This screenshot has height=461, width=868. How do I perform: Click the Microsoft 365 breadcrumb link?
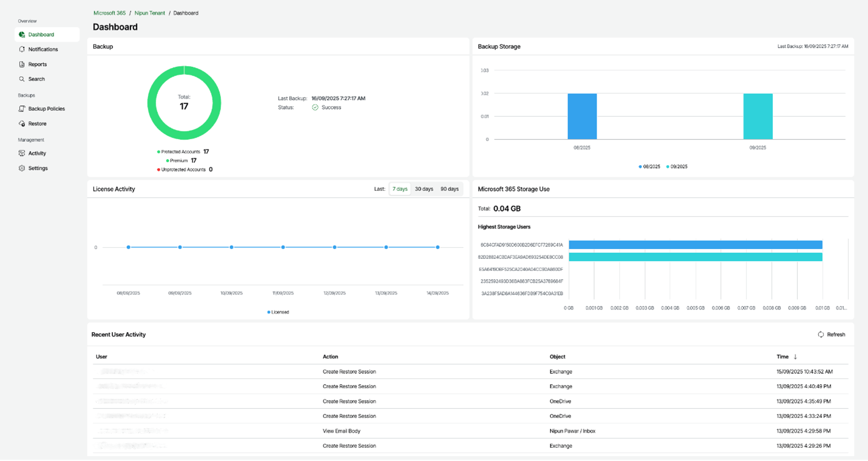coord(109,13)
